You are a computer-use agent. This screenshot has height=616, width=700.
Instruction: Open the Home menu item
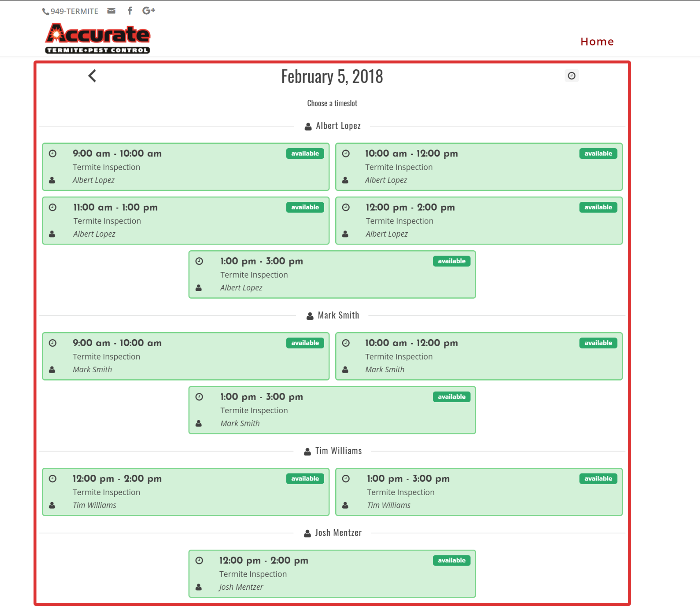click(597, 42)
